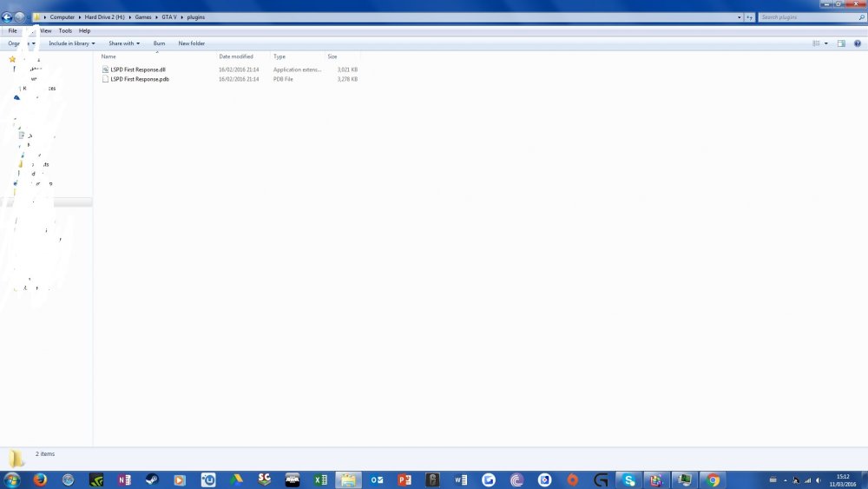Open OneNote from the taskbar
The image size is (868, 489).
tap(124, 479)
